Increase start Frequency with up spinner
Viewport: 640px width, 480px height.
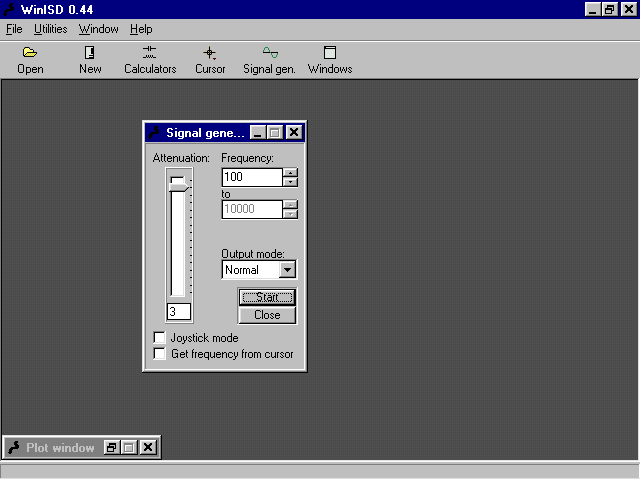coord(290,173)
